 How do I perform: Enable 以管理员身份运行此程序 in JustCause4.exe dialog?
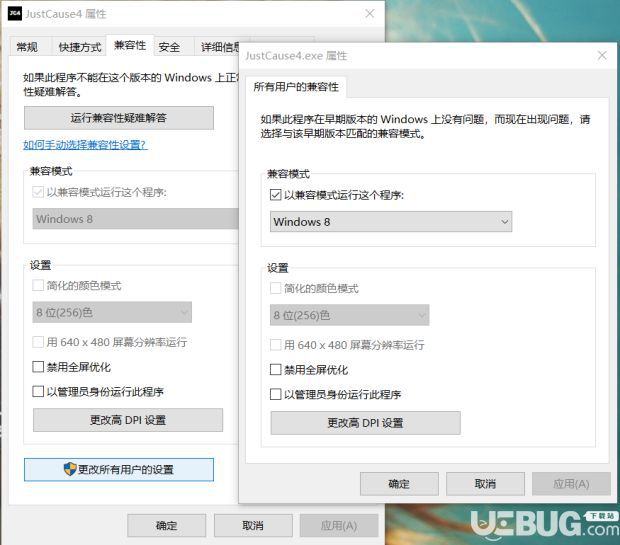click(276, 394)
